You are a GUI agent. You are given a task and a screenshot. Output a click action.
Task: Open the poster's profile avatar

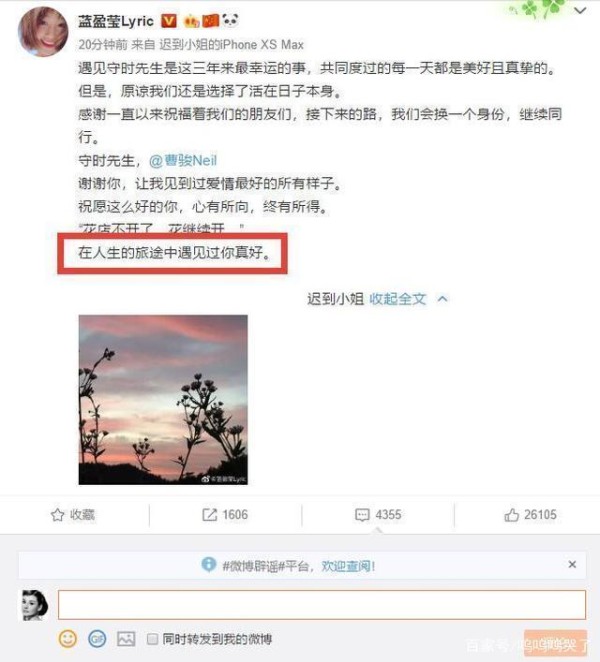43,32
